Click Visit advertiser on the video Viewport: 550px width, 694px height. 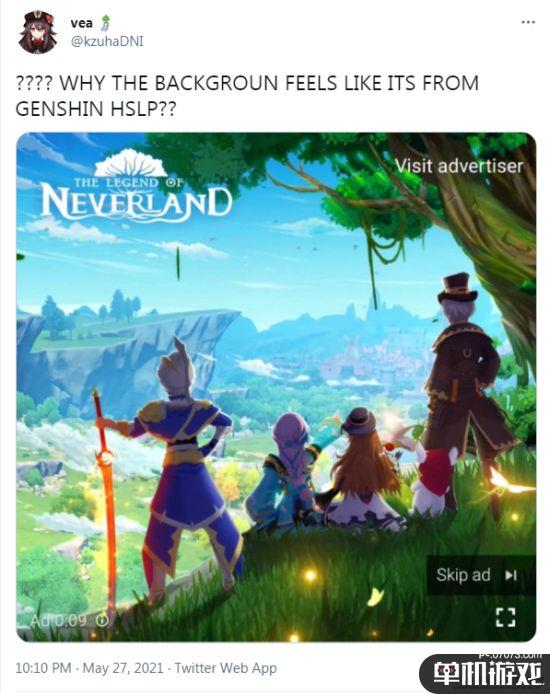point(459,166)
